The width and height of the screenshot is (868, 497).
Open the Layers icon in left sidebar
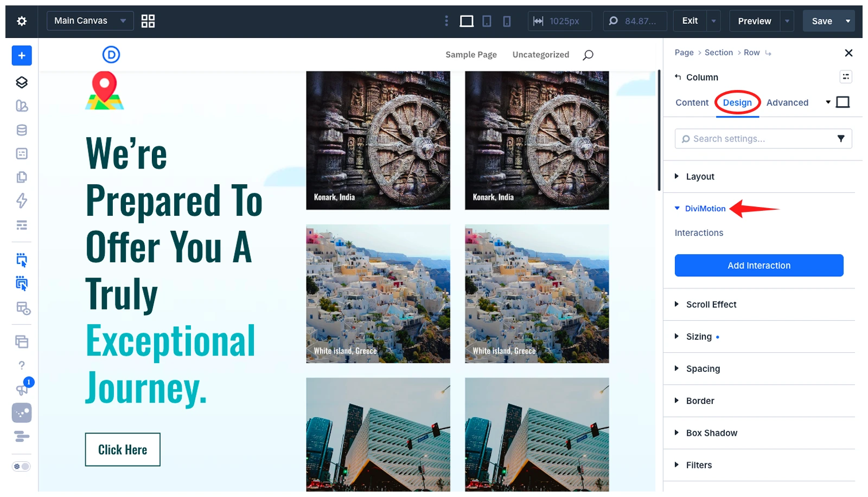(22, 82)
